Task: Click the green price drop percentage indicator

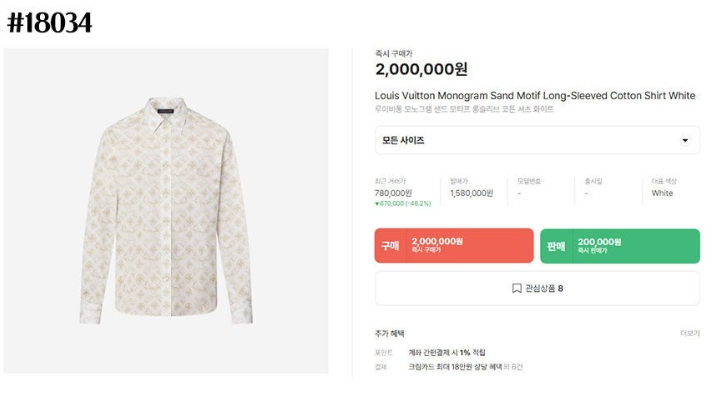Action: [x=403, y=204]
